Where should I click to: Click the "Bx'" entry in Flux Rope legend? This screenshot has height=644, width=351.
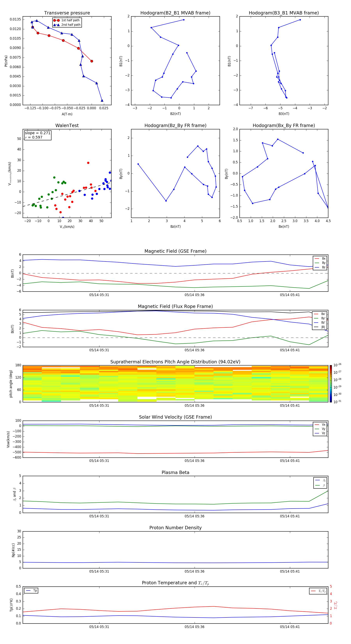point(320,314)
